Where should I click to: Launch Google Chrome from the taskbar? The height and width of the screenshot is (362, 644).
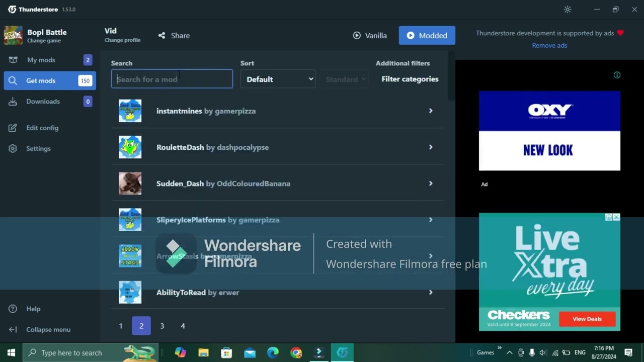pos(296,353)
